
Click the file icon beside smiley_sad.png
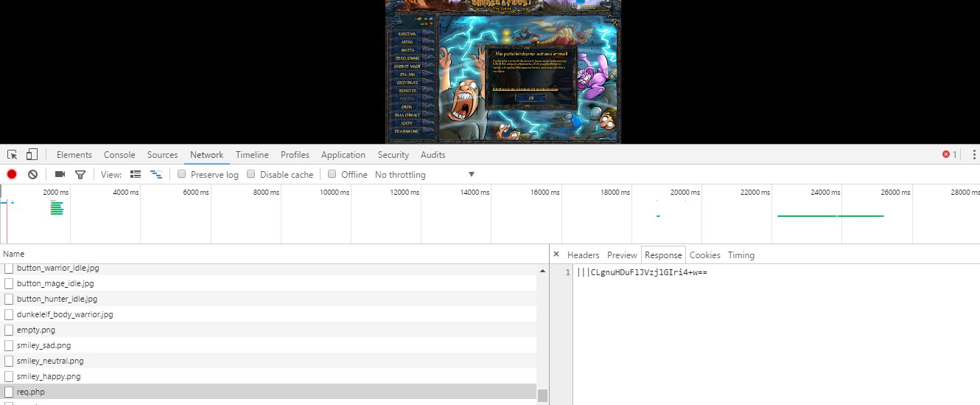coord(9,345)
